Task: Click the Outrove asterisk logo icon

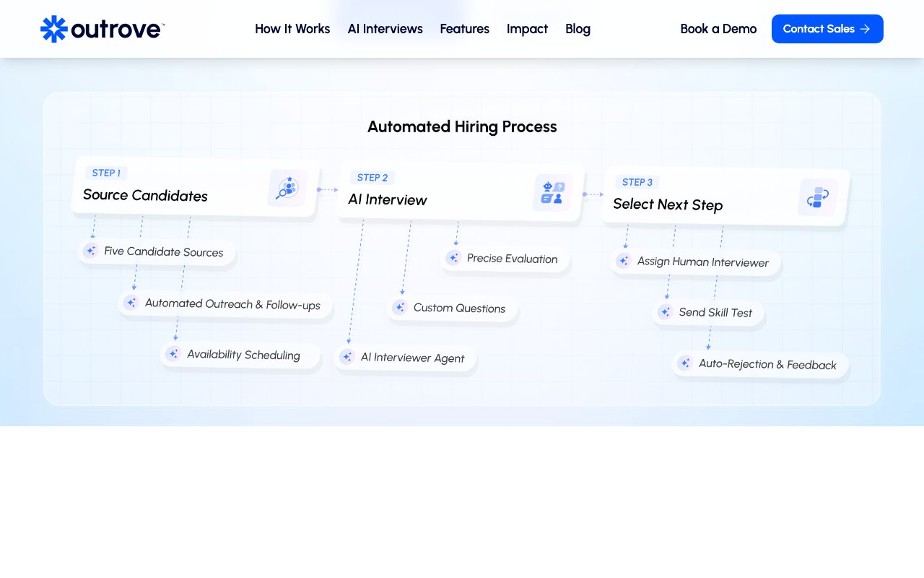Action: [x=54, y=29]
